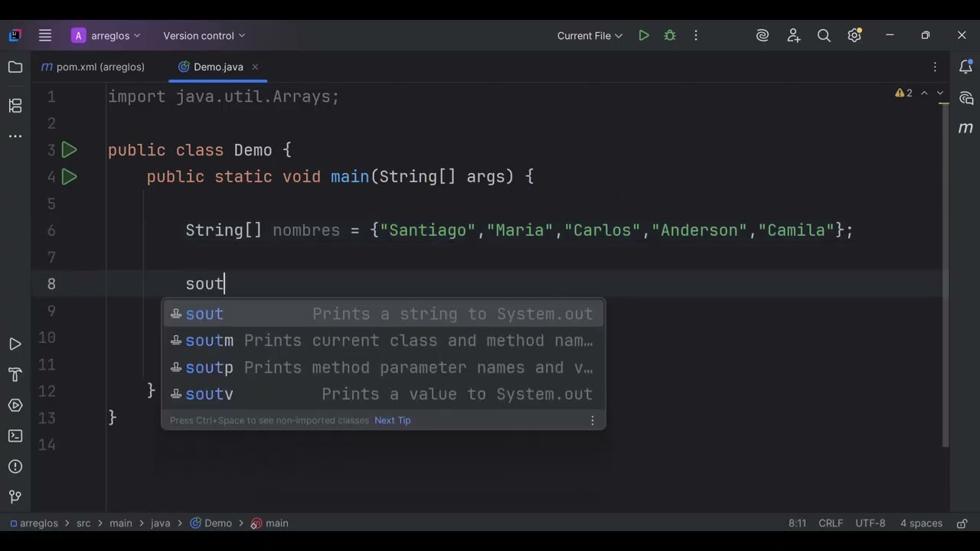Select the sout completion suggestion

(384, 314)
